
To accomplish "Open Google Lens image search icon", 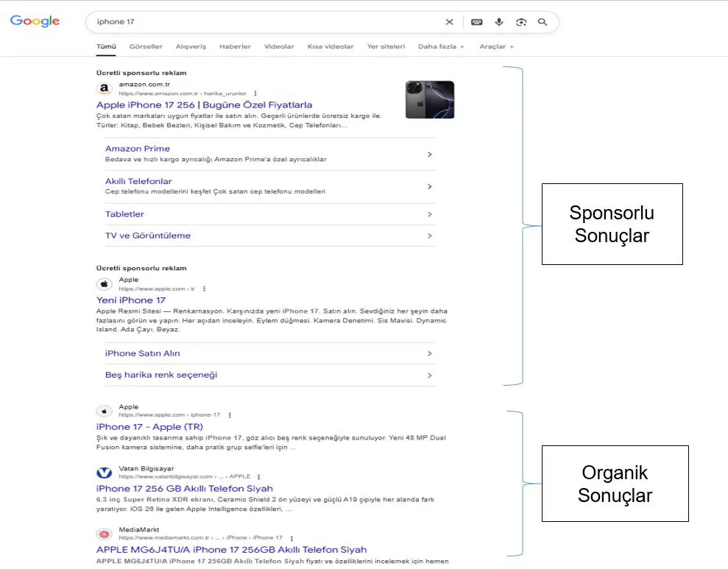I will 521,22.
